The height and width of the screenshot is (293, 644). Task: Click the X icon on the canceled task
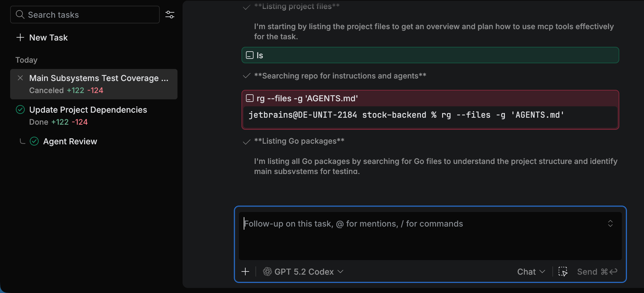pos(20,78)
